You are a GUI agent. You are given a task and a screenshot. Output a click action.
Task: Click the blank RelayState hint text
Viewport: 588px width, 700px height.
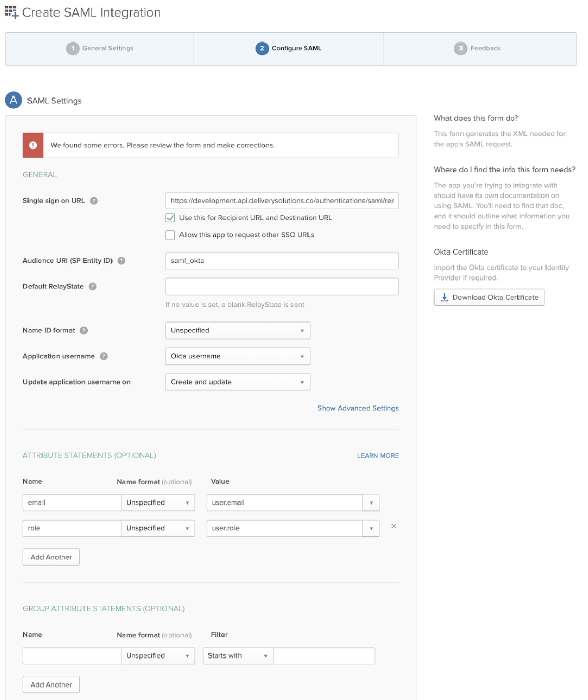(x=235, y=305)
